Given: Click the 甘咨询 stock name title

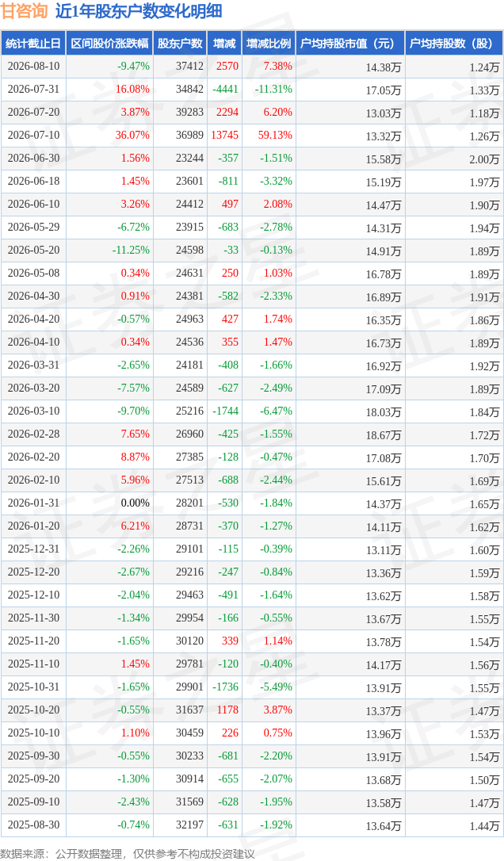Looking at the screenshot, I should click(x=25, y=11).
